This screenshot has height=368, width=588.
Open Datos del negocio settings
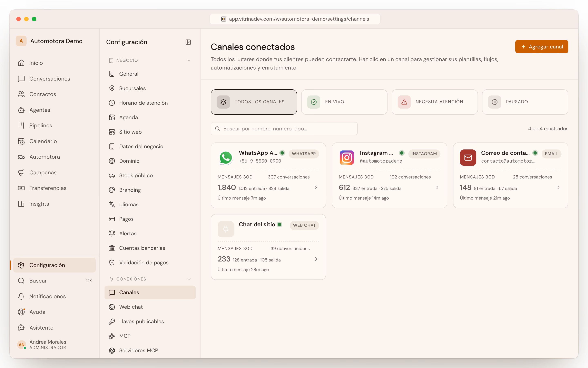click(x=150, y=146)
